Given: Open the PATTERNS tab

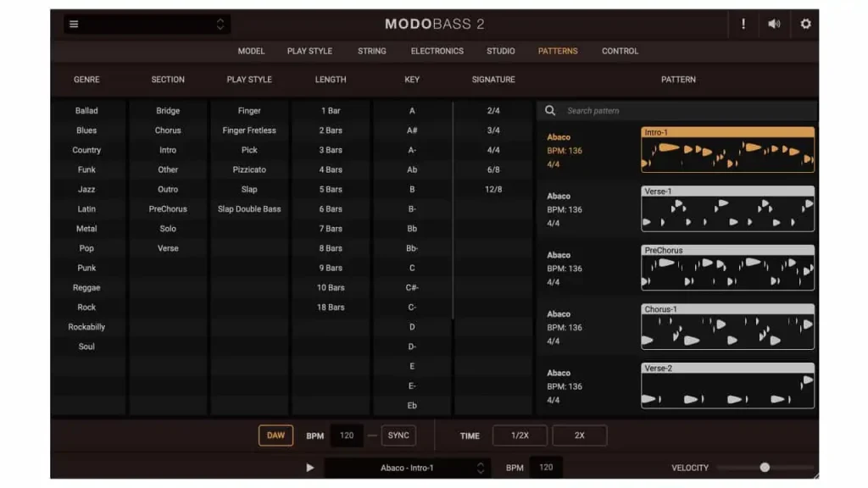Looking at the screenshot, I should pos(558,51).
